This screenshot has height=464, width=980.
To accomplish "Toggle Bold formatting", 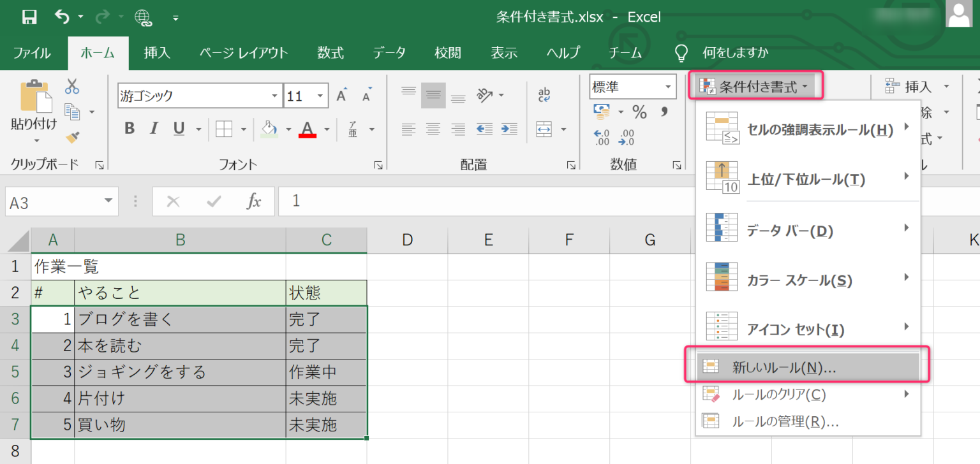I will pyautogui.click(x=130, y=129).
